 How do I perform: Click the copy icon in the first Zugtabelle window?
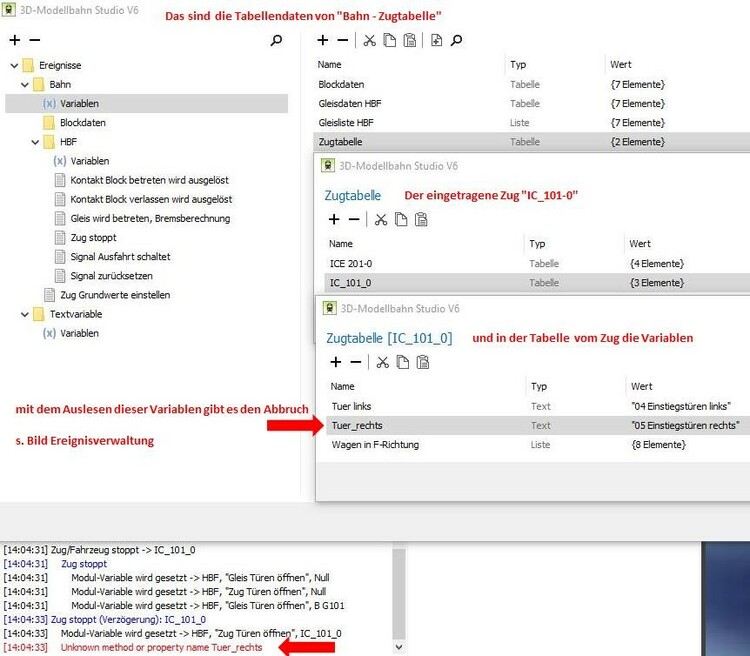click(401, 219)
